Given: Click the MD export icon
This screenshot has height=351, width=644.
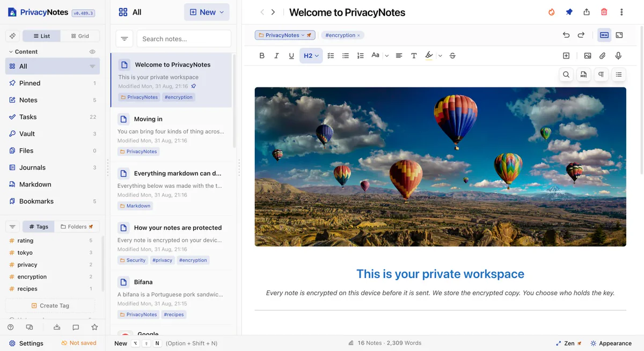Looking at the screenshot, I should point(583,75).
